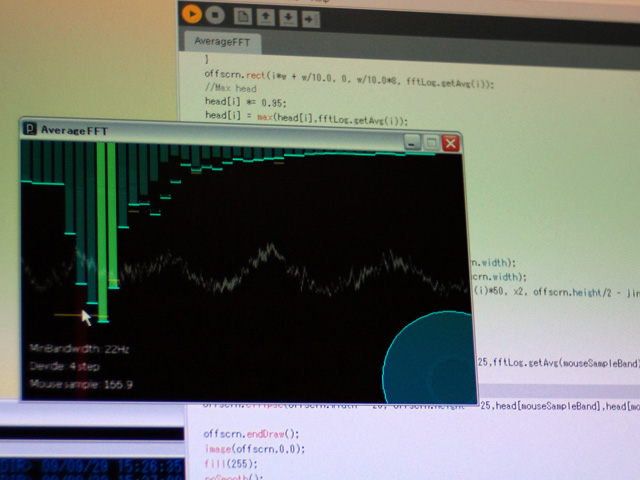The height and width of the screenshot is (480, 640).
Task: Create a new sketch with the New icon
Action: pos(242,17)
